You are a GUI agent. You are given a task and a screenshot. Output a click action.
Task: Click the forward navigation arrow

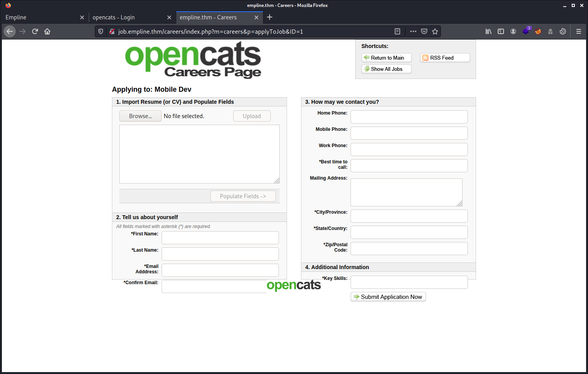point(22,31)
